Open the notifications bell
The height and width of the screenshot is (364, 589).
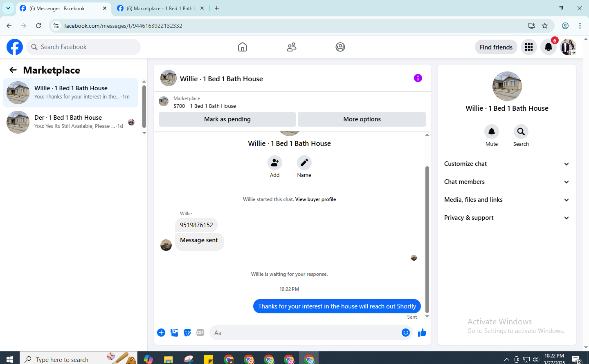click(549, 47)
